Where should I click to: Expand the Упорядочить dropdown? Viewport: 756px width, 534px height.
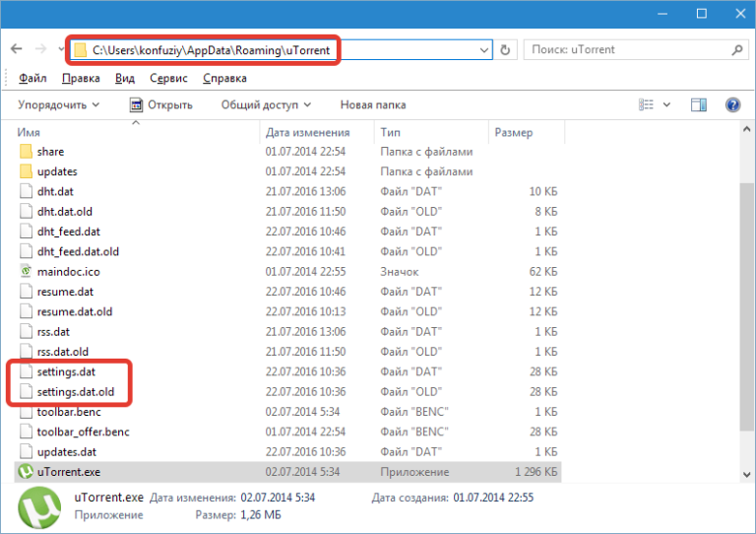point(58,104)
